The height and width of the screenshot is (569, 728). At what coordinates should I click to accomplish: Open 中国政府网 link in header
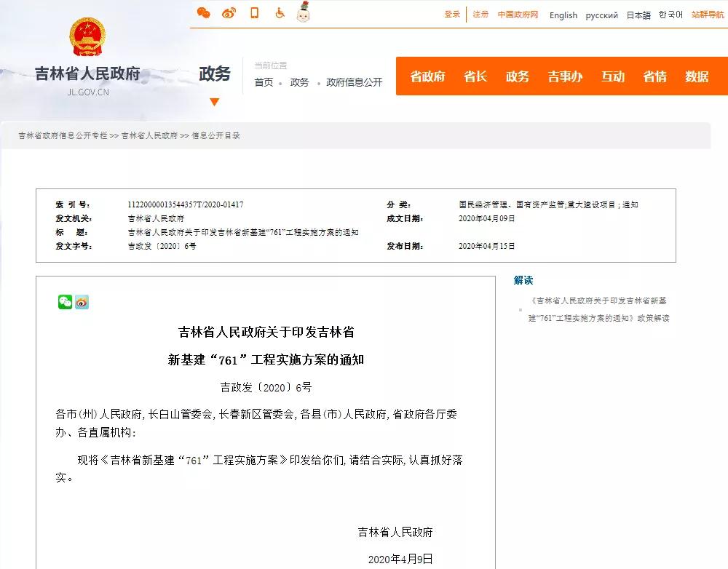[518, 15]
